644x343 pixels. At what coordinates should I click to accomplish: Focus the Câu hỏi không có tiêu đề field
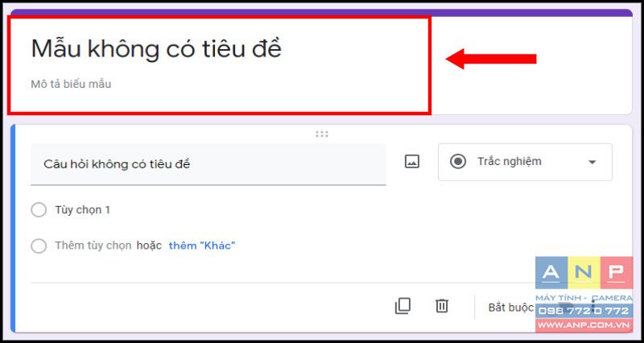coord(208,164)
